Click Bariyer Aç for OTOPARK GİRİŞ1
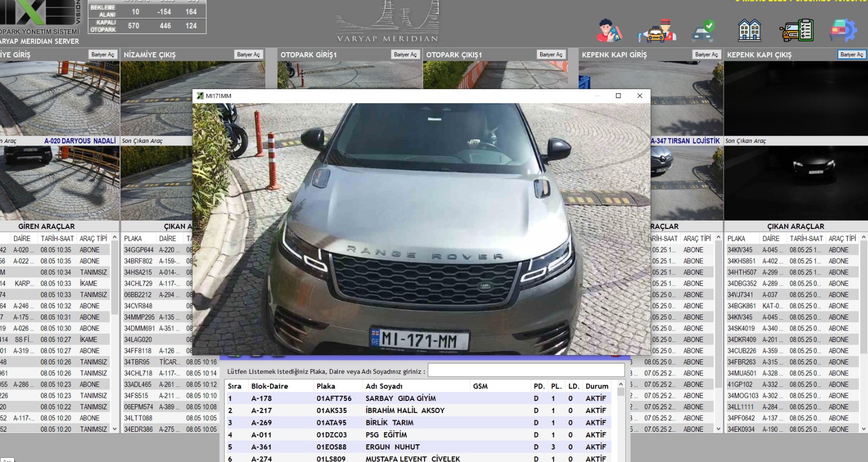 (x=405, y=54)
